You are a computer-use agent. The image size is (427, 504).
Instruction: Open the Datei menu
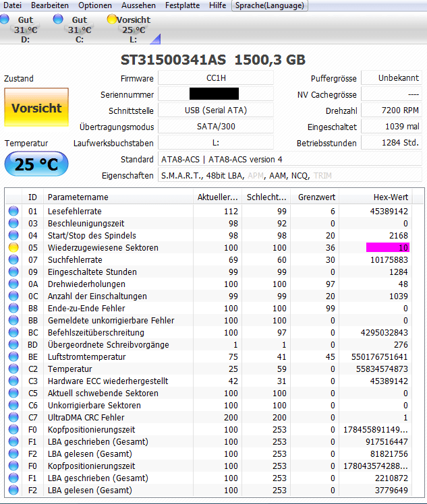pyautogui.click(x=12, y=5)
